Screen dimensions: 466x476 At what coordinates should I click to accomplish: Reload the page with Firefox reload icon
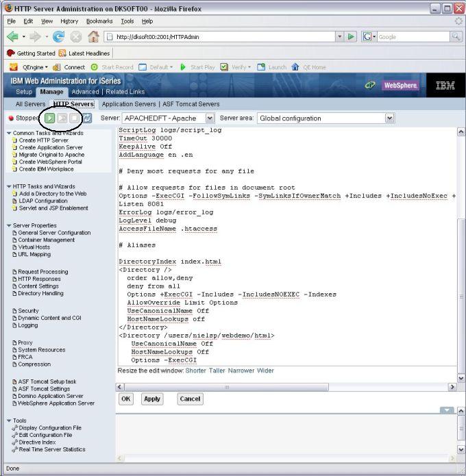point(58,37)
